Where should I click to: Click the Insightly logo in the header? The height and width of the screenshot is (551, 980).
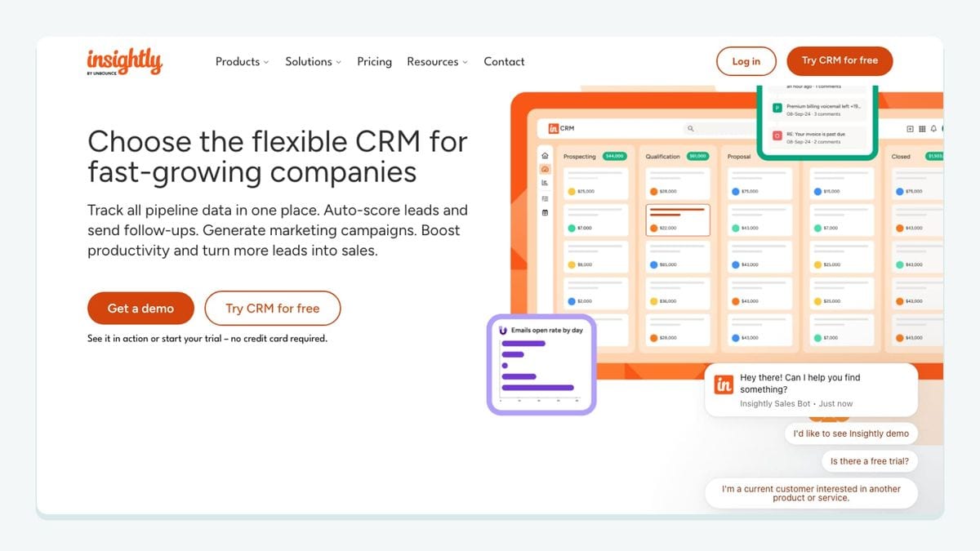click(x=124, y=61)
